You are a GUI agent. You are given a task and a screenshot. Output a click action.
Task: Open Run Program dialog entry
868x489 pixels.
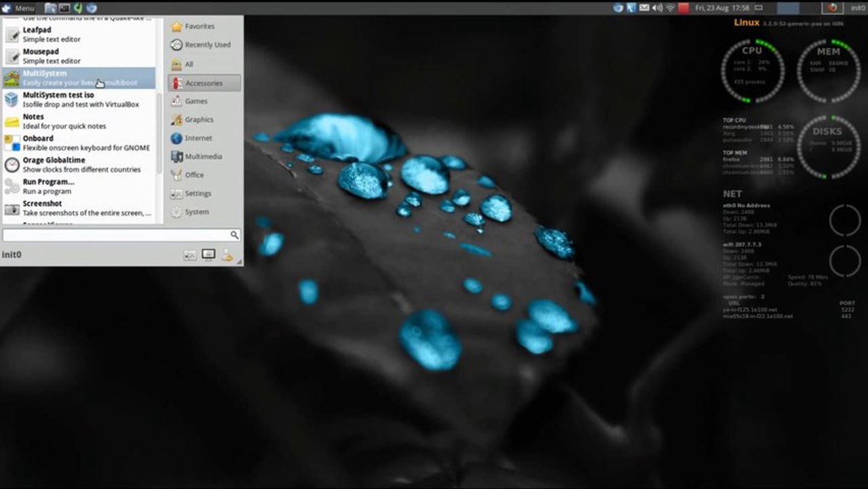click(79, 187)
